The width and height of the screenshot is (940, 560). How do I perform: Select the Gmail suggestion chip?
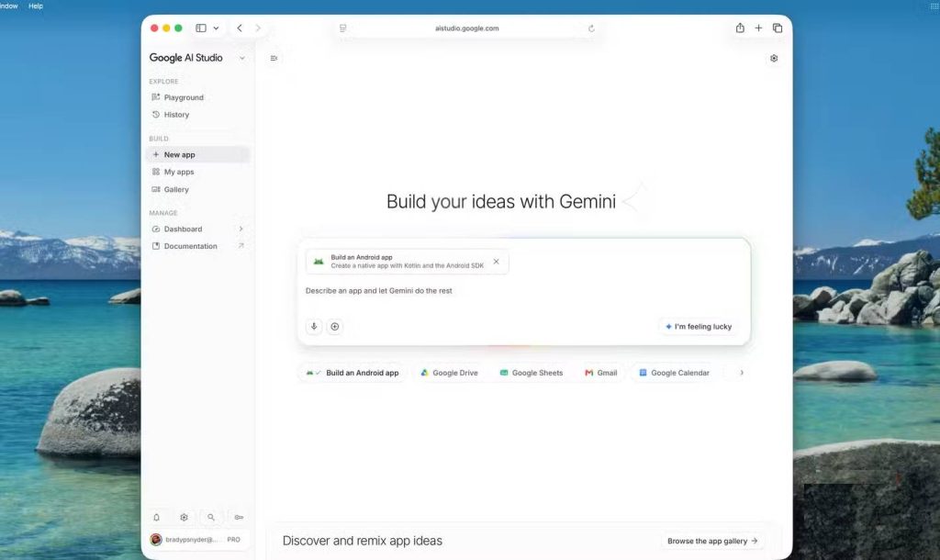click(x=600, y=373)
